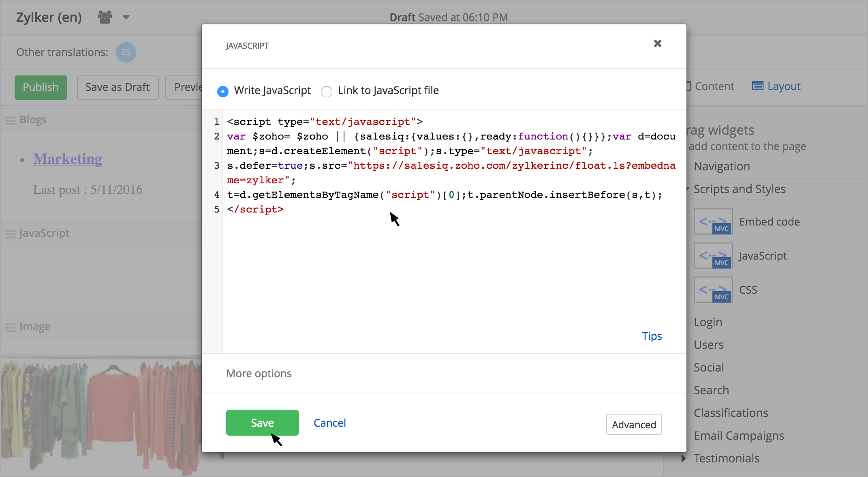Click the CSS widget icon
The height and width of the screenshot is (477, 868).
coord(713,290)
